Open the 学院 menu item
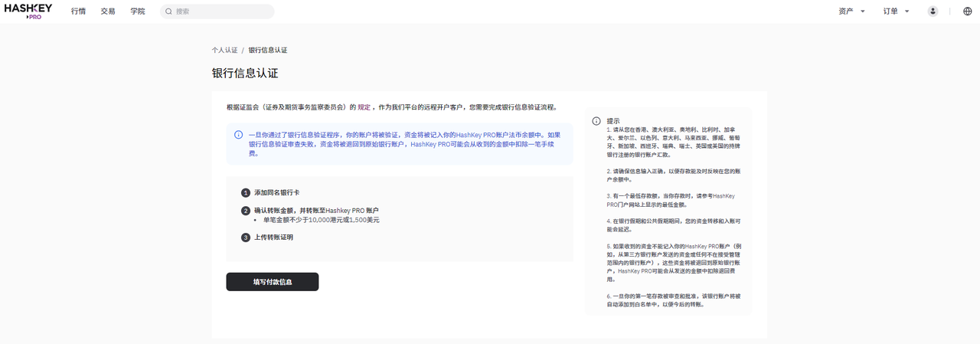The width and height of the screenshot is (980, 344). click(137, 11)
